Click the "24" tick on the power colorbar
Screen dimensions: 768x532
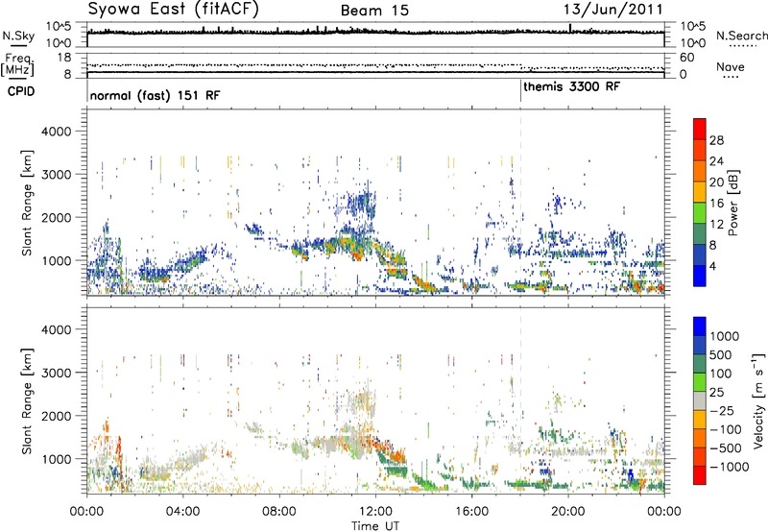point(716,161)
